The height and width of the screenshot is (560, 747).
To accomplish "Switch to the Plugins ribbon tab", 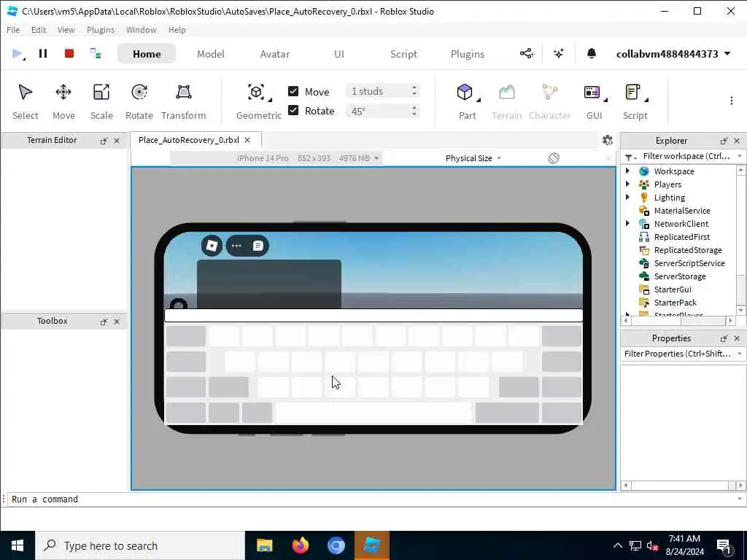I will pos(468,54).
